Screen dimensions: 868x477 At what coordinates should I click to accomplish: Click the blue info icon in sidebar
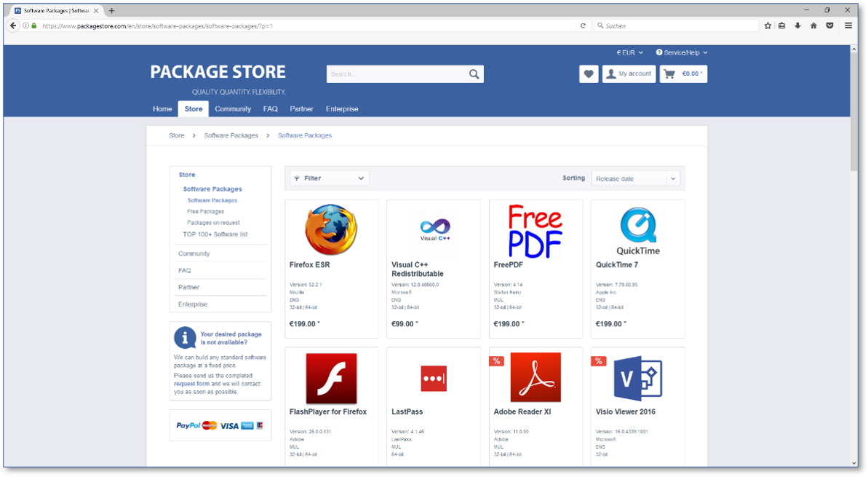185,337
